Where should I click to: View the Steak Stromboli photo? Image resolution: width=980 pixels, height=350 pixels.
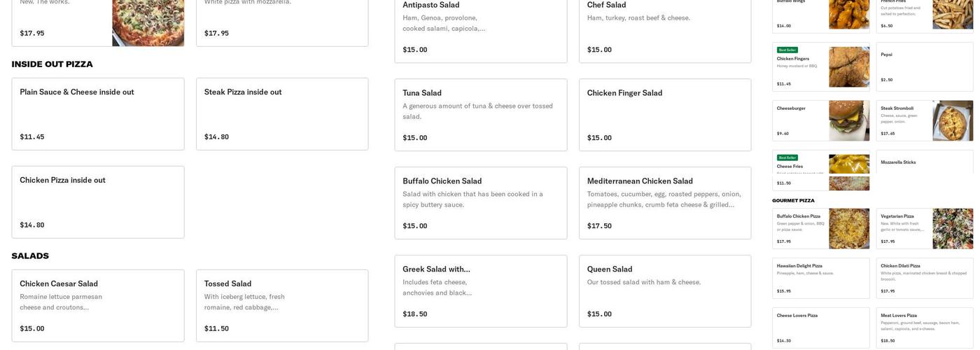953,120
